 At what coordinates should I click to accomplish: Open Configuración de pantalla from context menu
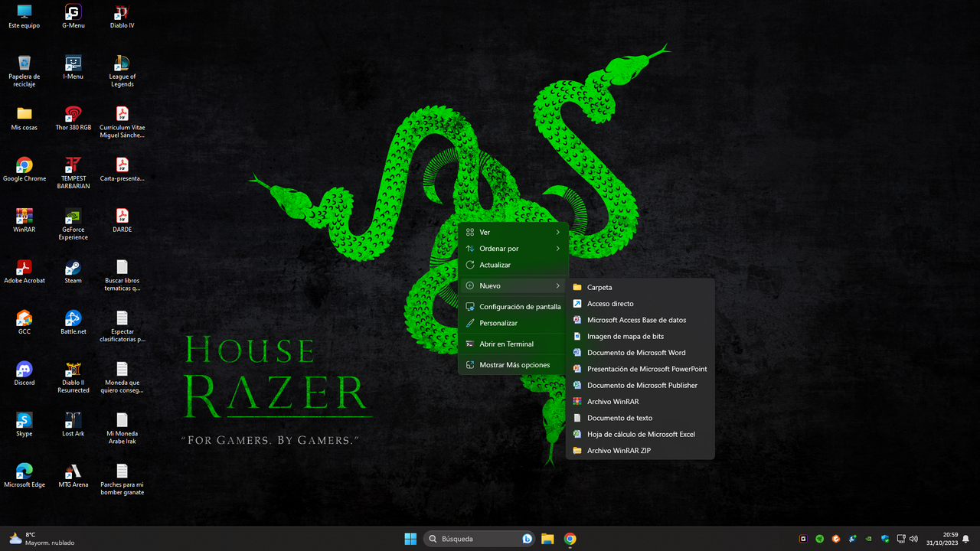coord(513,307)
